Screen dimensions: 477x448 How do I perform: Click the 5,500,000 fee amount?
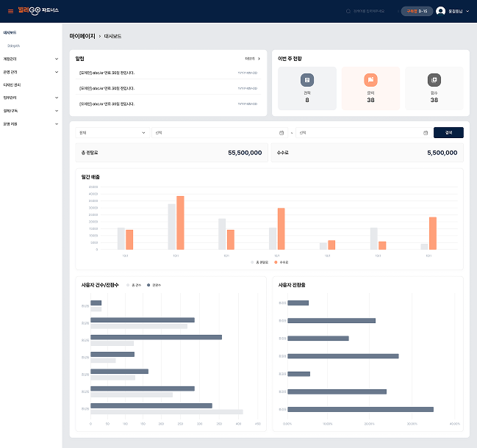442,153
